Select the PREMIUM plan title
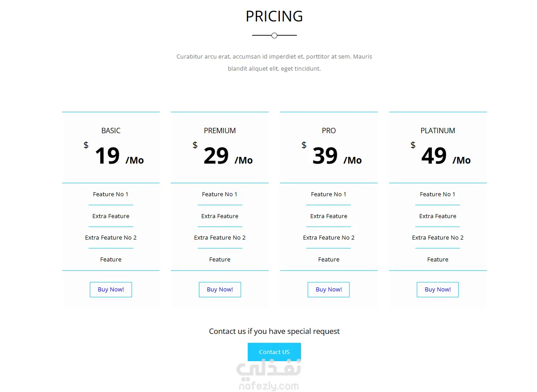 point(220,131)
